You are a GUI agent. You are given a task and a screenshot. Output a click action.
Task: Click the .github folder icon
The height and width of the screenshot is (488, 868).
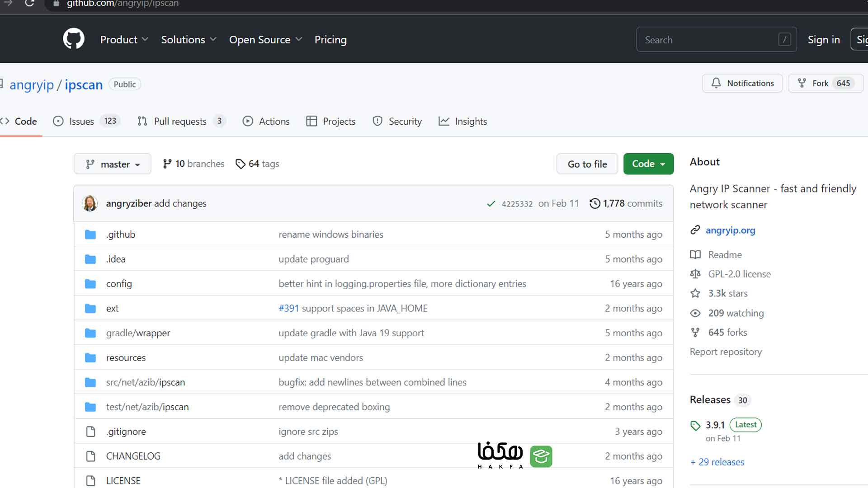(x=90, y=235)
